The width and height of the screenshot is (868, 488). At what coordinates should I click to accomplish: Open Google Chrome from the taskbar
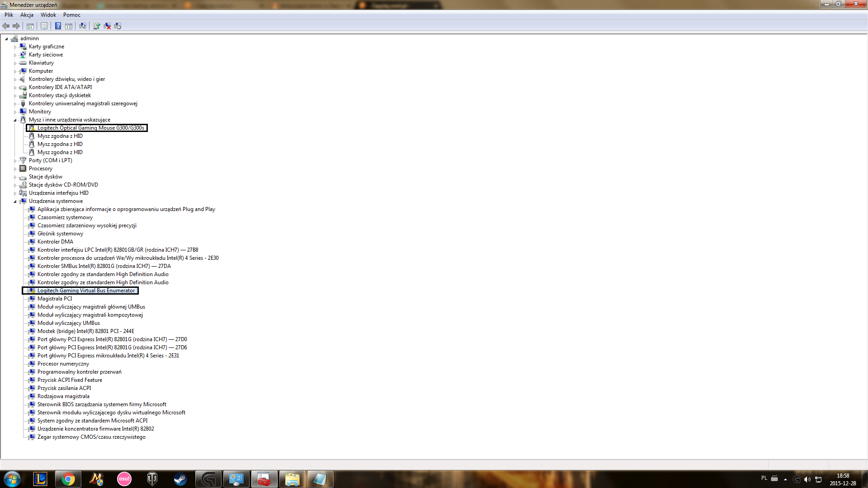(x=68, y=479)
